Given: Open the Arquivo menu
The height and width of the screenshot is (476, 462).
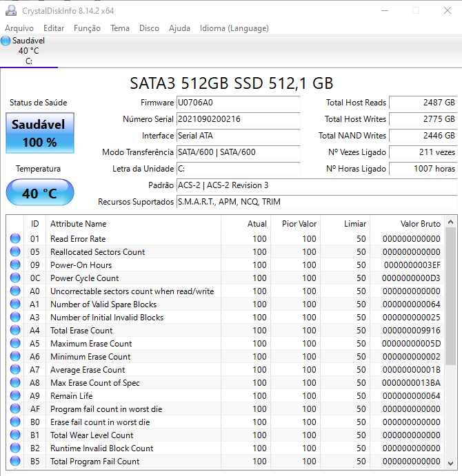Looking at the screenshot, I should tap(19, 28).
